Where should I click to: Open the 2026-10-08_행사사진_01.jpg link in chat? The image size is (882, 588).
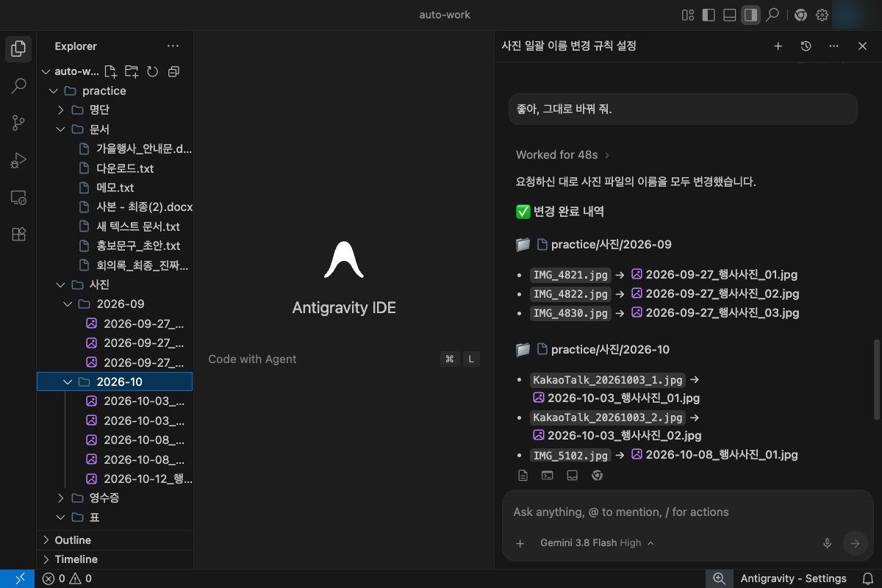click(714, 455)
